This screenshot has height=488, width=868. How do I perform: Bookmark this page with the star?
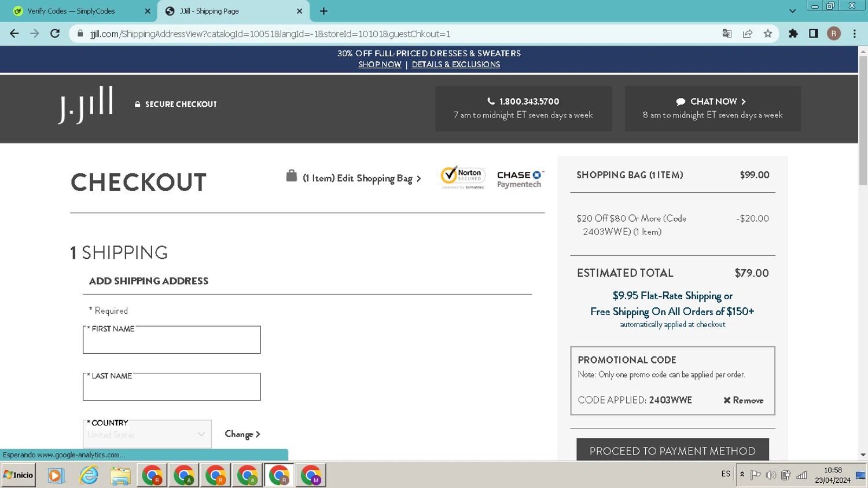tap(768, 34)
